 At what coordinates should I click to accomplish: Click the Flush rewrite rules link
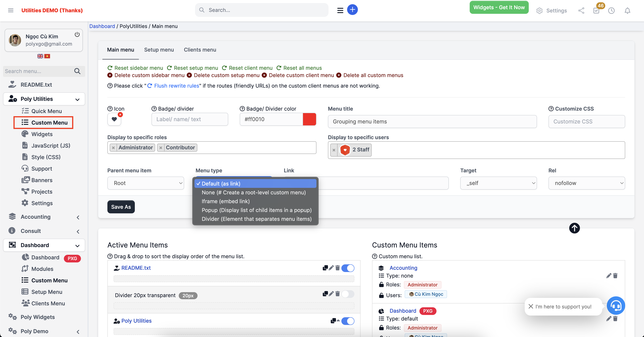pos(176,86)
